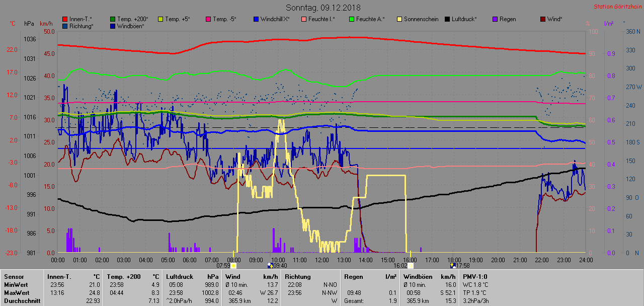Click the navy Windböen legend swatch
The height and width of the screenshot is (306, 644).
coord(113,26)
